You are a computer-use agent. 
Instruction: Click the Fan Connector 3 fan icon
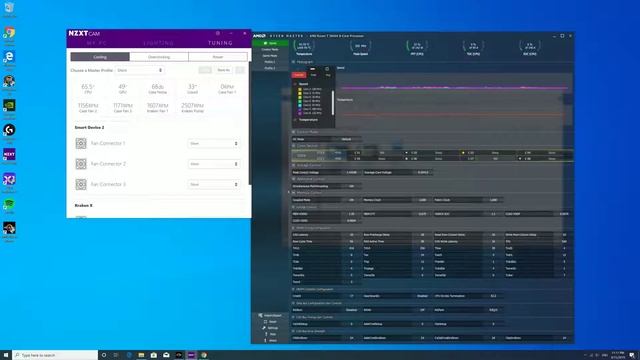(81, 184)
